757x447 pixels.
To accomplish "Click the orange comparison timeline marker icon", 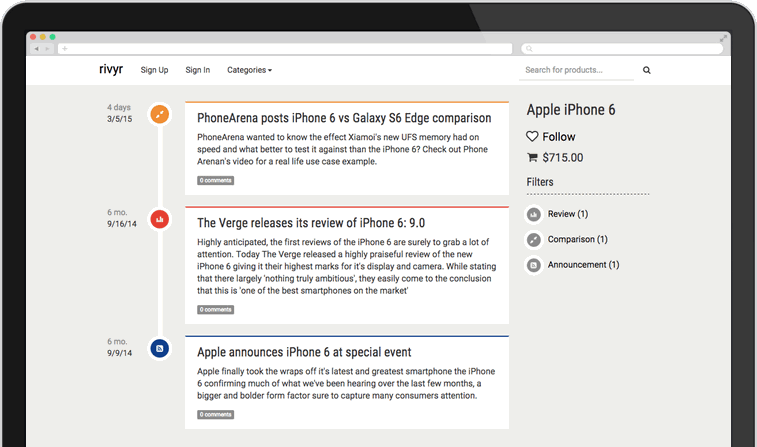I will [x=159, y=114].
